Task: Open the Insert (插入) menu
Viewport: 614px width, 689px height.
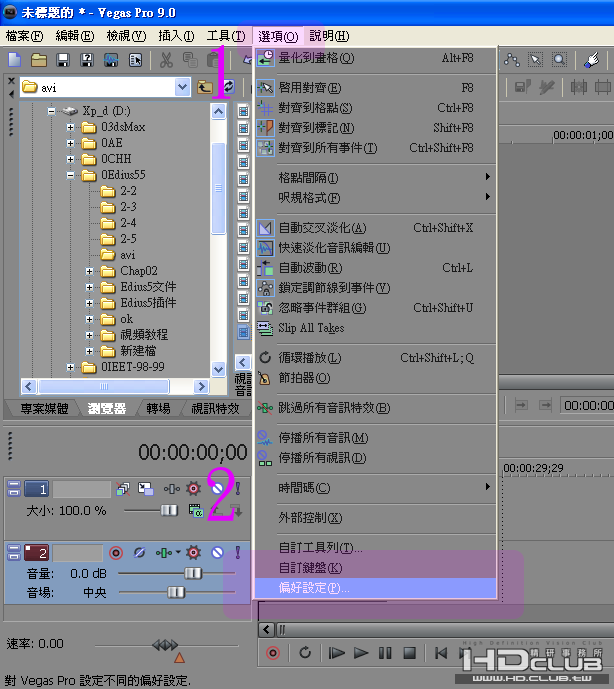Action: pyautogui.click(x=176, y=36)
